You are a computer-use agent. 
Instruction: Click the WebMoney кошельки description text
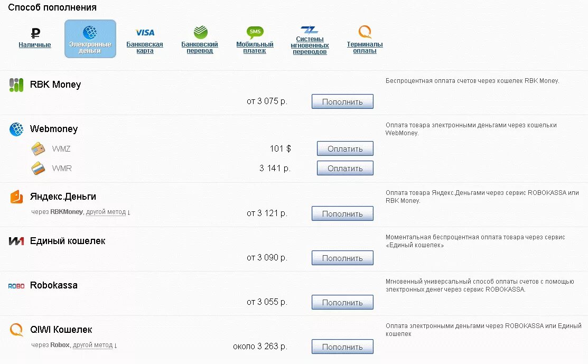click(471, 129)
